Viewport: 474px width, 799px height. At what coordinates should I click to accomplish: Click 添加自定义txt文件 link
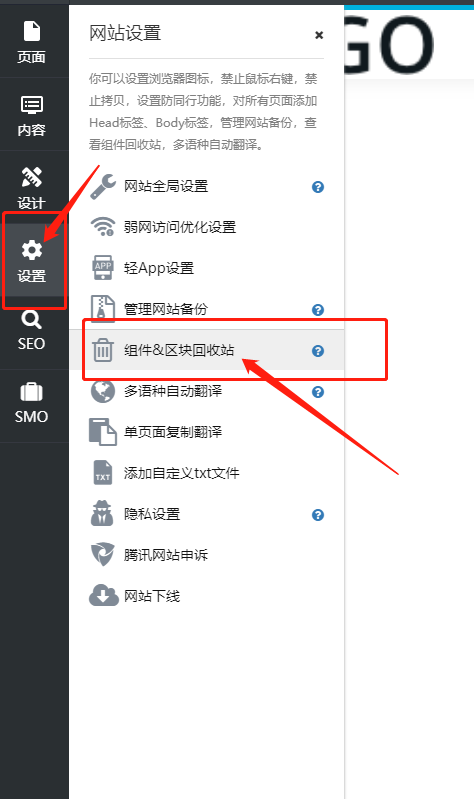(181, 473)
